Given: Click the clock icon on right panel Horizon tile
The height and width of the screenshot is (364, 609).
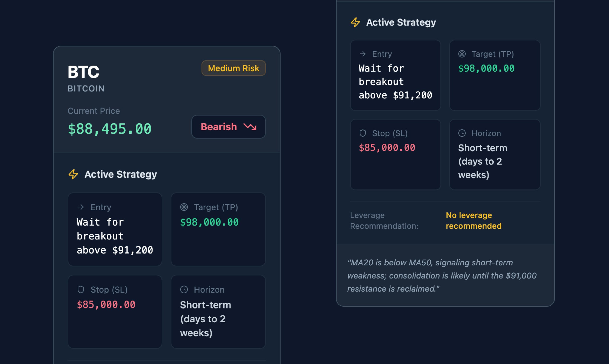Looking at the screenshot, I should click(462, 133).
